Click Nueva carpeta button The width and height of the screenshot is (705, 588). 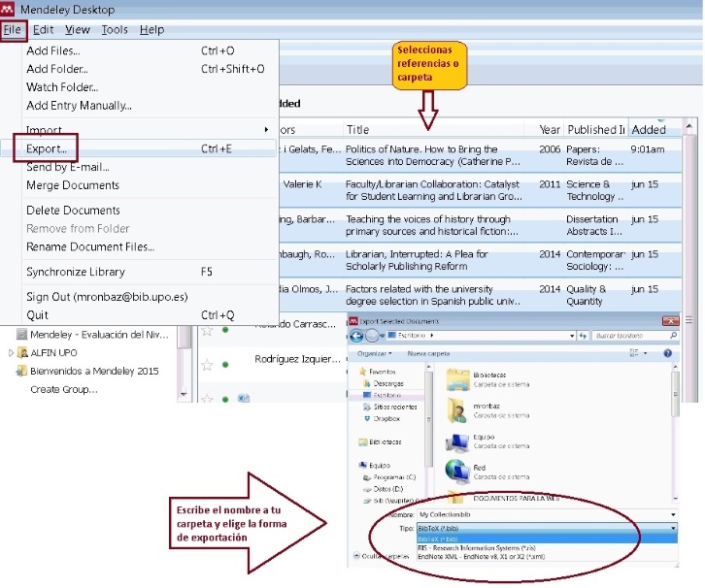click(428, 353)
